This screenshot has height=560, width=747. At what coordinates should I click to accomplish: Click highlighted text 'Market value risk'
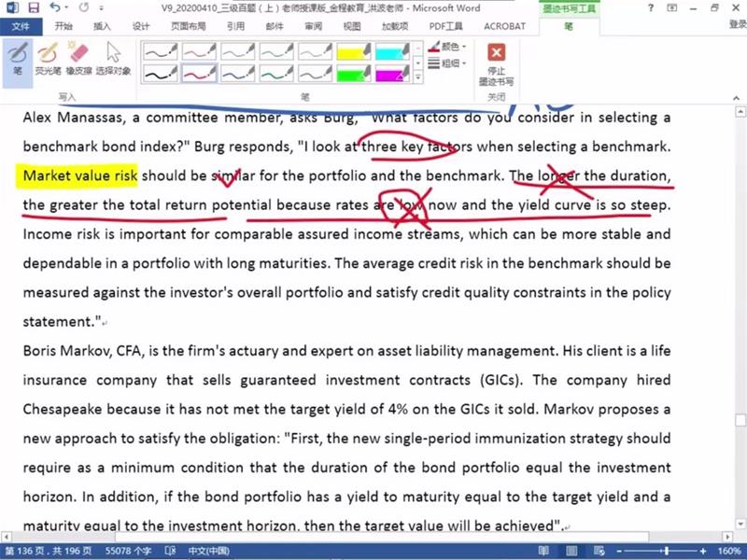pyautogui.click(x=80, y=175)
